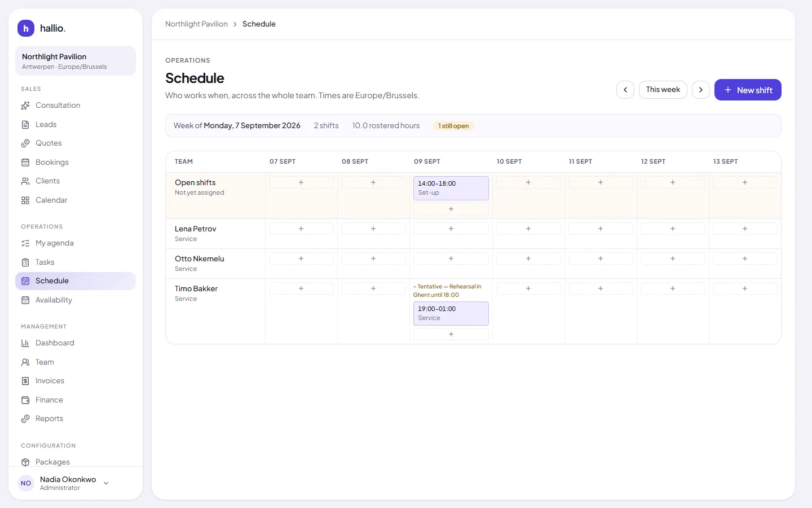Viewport: 812px width, 508px height.
Task: Add shift for Otto Nkemelu on 13 Sept
Action: pyautogui.click(x=745, y=259)
